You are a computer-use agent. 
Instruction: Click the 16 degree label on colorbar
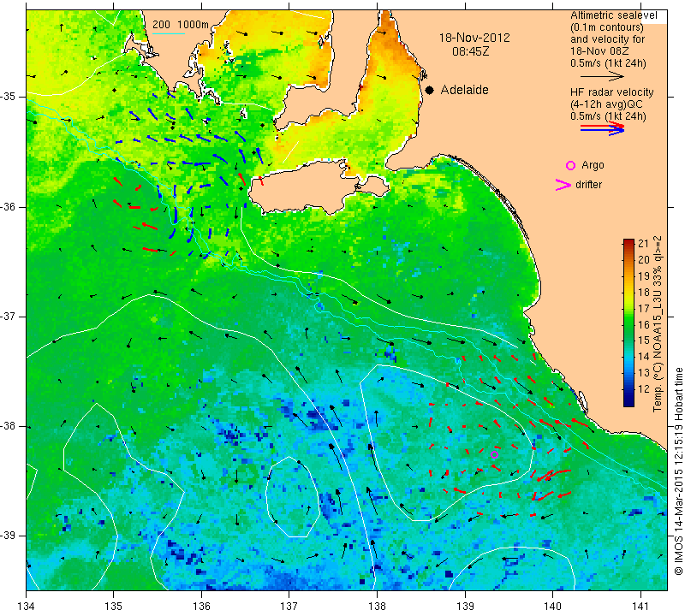[x=644, y=324]
